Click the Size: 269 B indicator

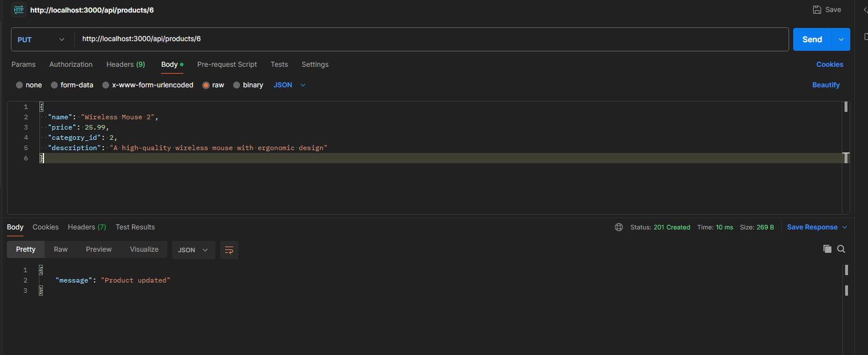(757, 227)
